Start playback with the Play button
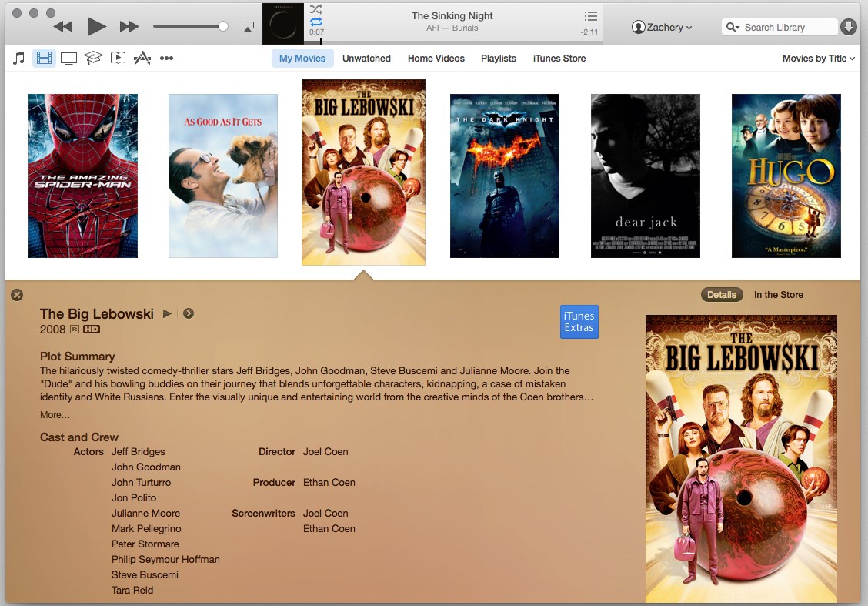This screenshot has height=606, width=868. pos(96,26)
